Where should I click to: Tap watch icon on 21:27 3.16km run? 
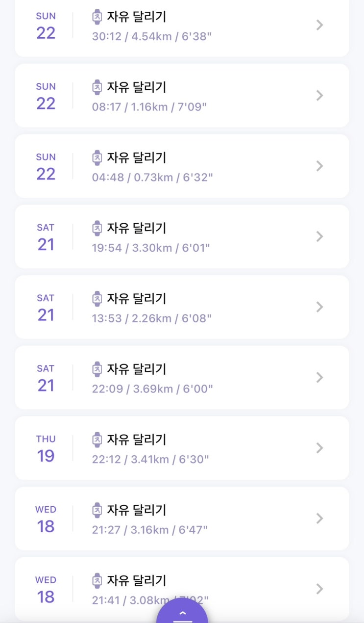pyautogui.click(x=97, y=510)
